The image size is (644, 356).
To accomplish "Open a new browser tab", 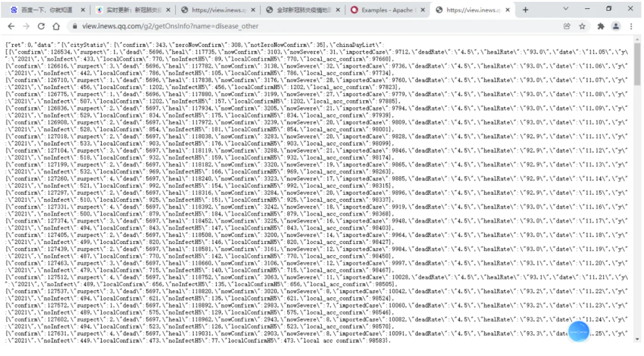I will click(525, 10).
